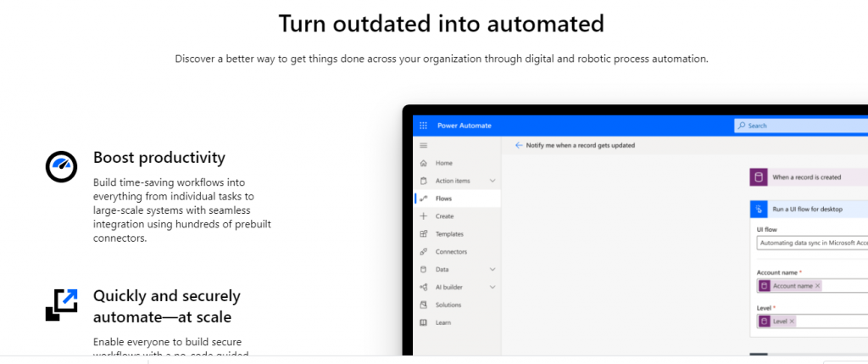868x364 pixels.
Task: Open the app launcher waffle icon
Action: point(424,126)
